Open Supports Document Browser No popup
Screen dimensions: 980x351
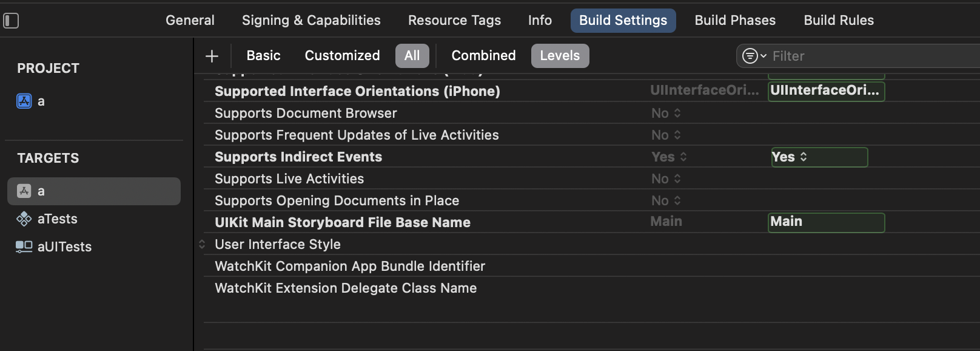click(x=666, y=114)
